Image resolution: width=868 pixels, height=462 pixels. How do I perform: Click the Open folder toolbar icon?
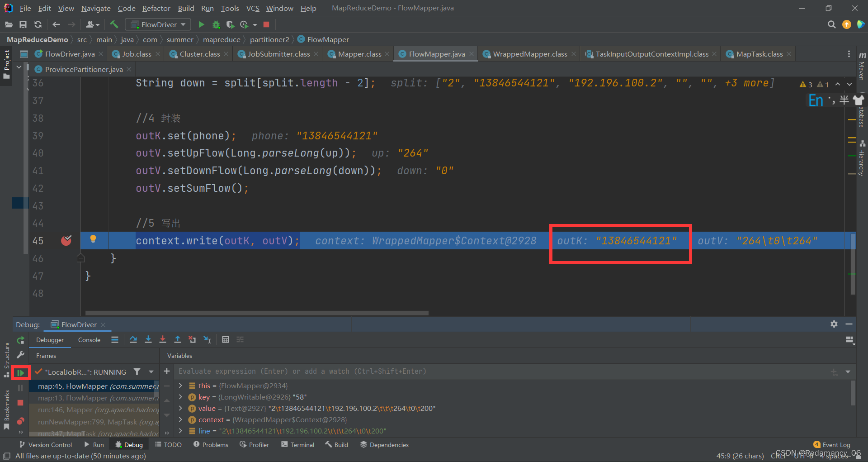tap(9, 24)
